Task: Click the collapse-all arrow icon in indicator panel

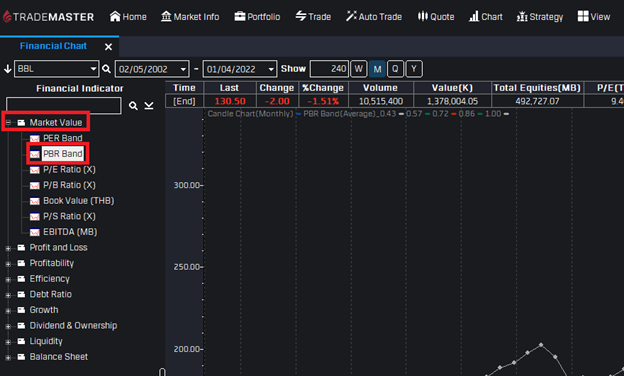Action: pos(149,105)
